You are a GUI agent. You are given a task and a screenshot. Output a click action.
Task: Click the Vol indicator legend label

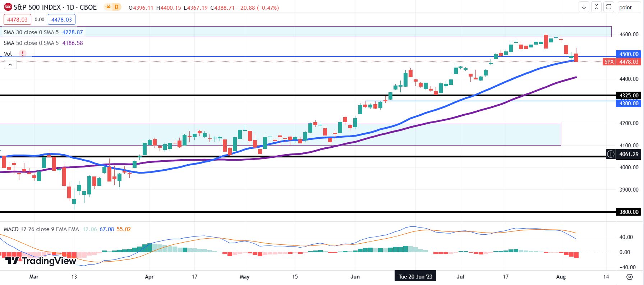(8, 54)
